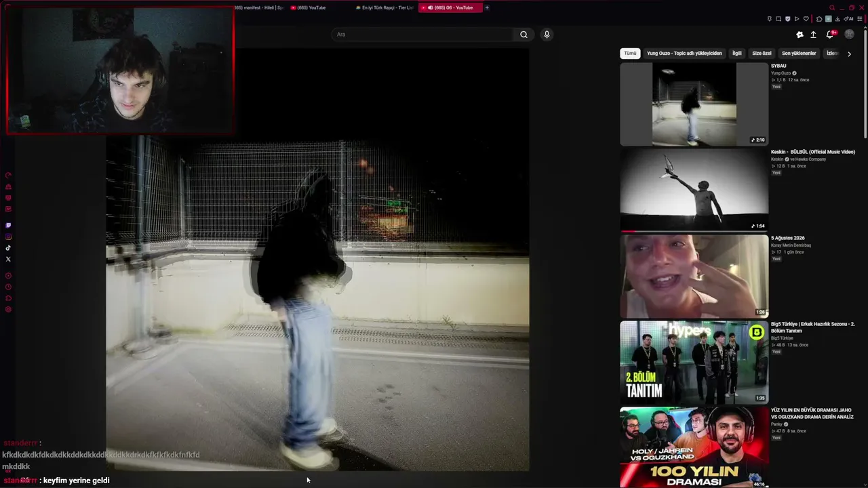Open a new browser tab
Screen dimensions: 868x488
click(x=487, y=7)
